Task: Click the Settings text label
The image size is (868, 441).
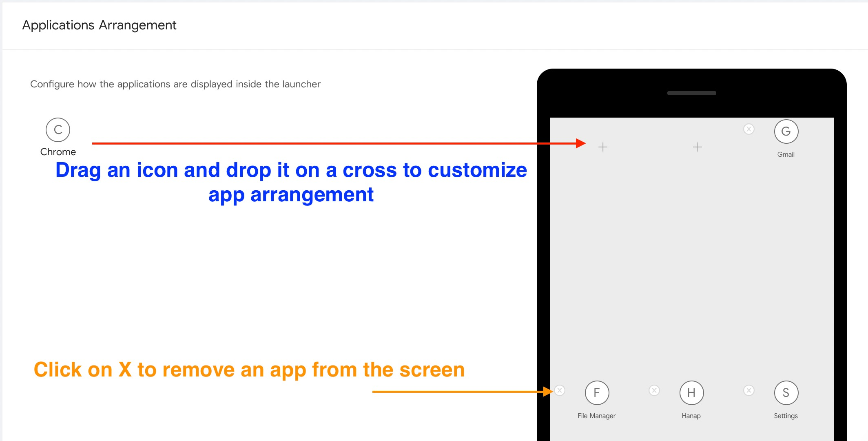Action: [x=786, y=416]
